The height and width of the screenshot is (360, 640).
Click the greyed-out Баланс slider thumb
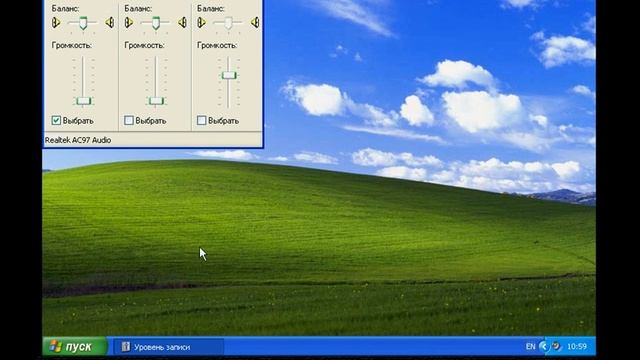tap(229, 23)
